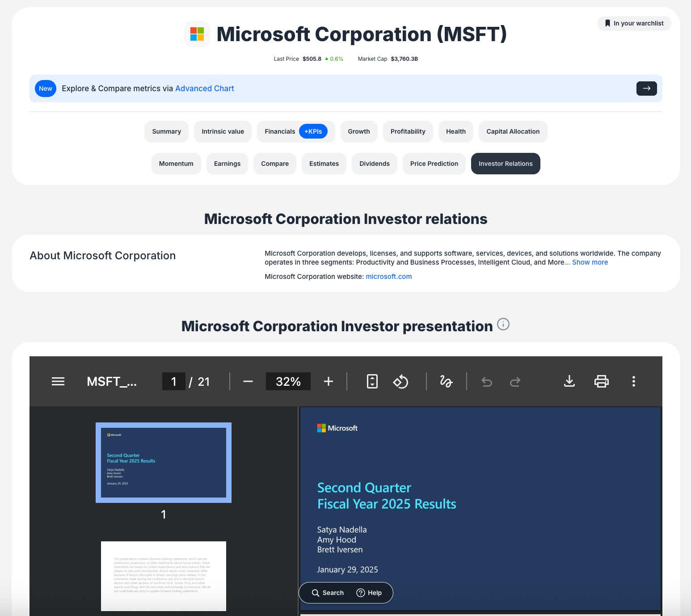Open the Momentum tab
This screenshot has height=616, width=691.
[x=176, y=164]
